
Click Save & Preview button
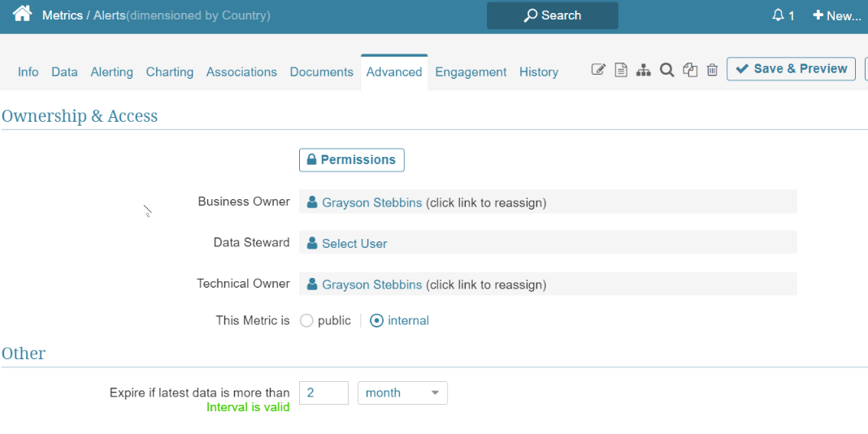tap(791, 69)
